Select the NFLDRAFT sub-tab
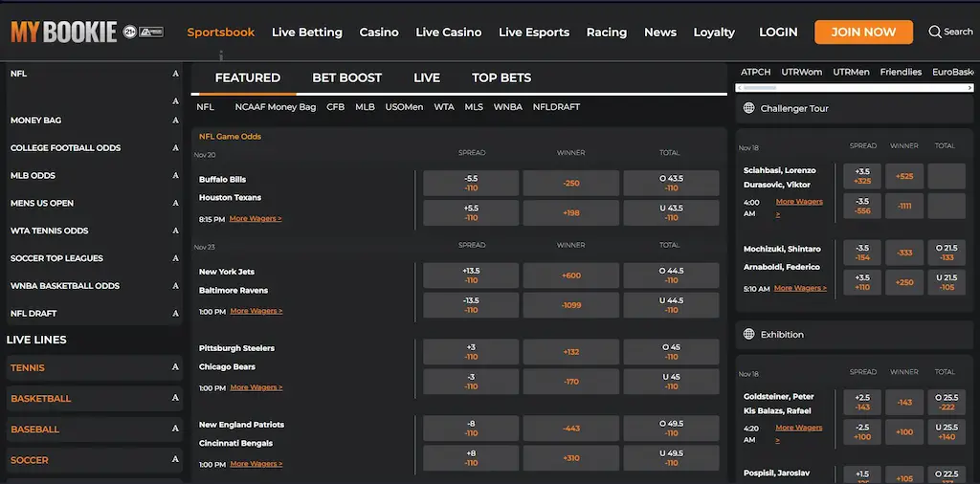Viewport: 980px width, 484px height. coord(556,107)
